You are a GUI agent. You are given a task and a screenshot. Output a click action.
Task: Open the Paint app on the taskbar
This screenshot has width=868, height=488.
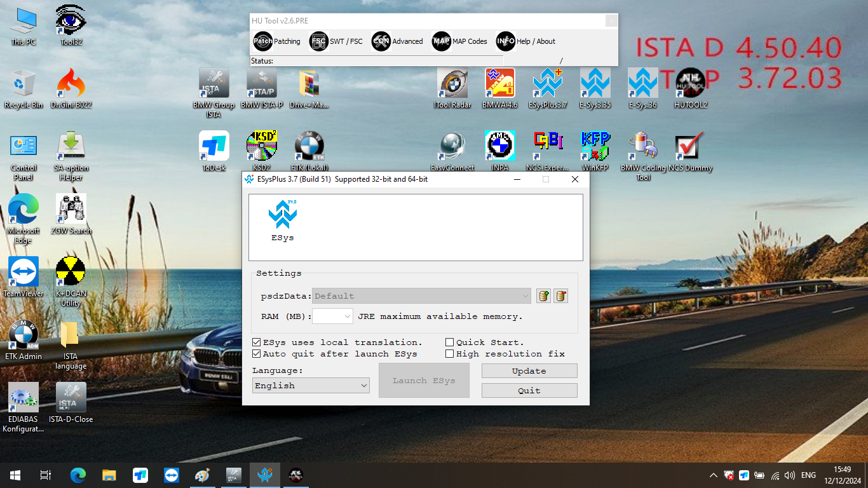click(x=202, y=475)
